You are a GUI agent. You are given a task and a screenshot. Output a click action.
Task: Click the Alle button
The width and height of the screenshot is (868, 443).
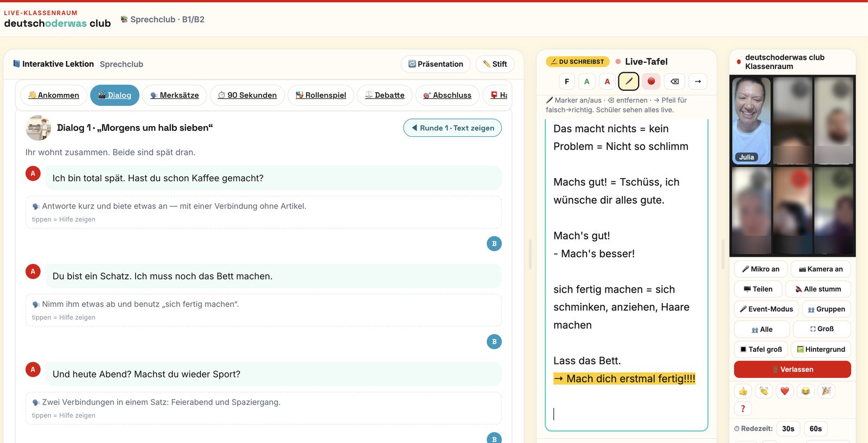762,330
